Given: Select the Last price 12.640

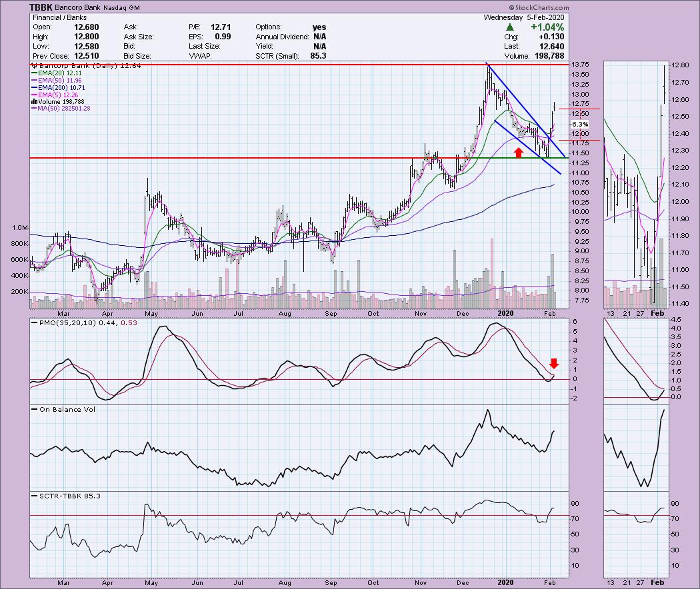Looking at the screenshot, I should [x=551, y=47].
